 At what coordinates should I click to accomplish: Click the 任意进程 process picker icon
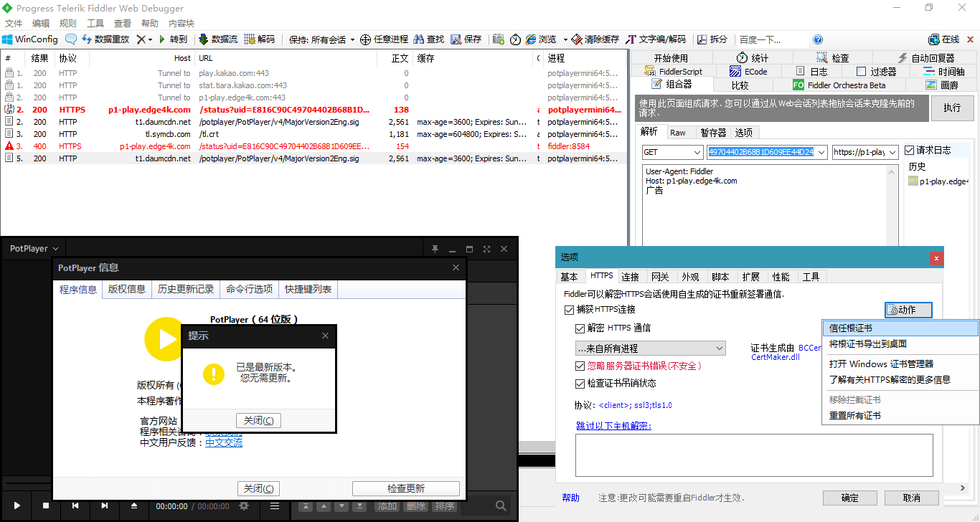tap(365, 39)
